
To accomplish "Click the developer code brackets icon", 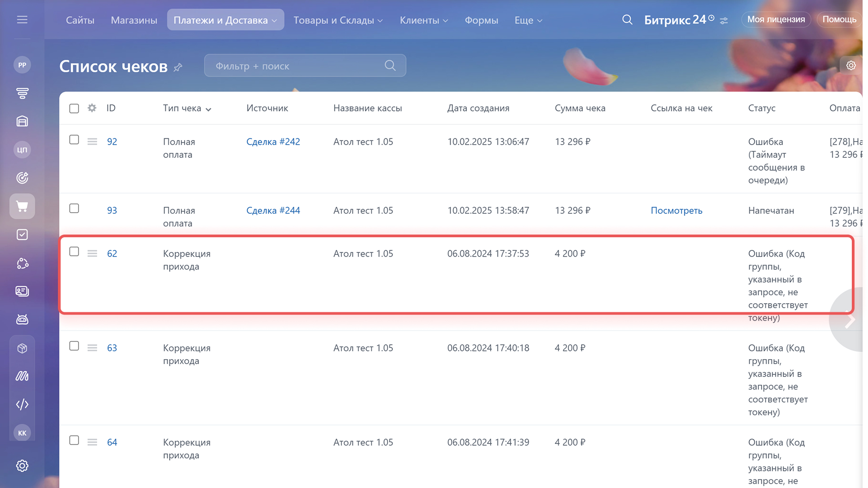I will point(22,404).
